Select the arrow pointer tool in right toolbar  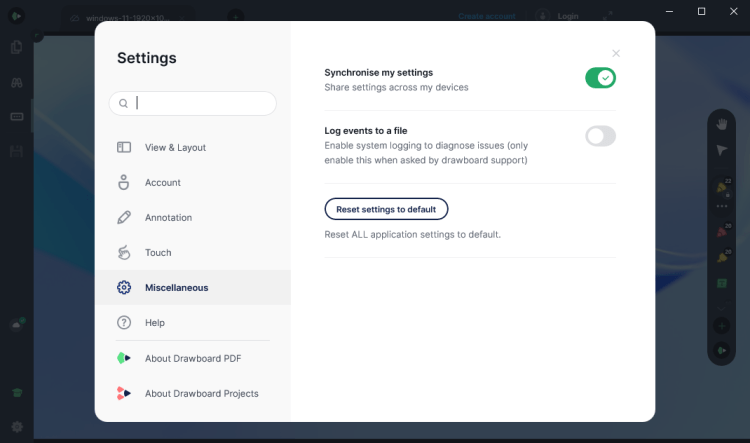coord(721,150)
